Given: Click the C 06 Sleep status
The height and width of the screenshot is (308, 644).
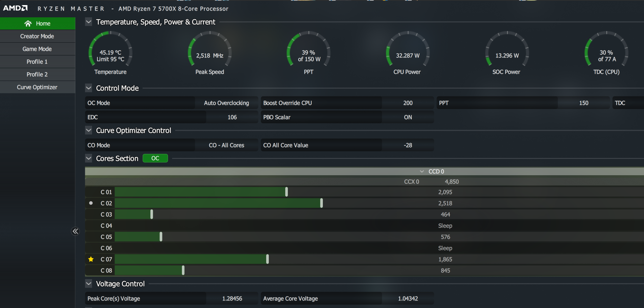Looking at the screenshot, I should pos(445,248).
